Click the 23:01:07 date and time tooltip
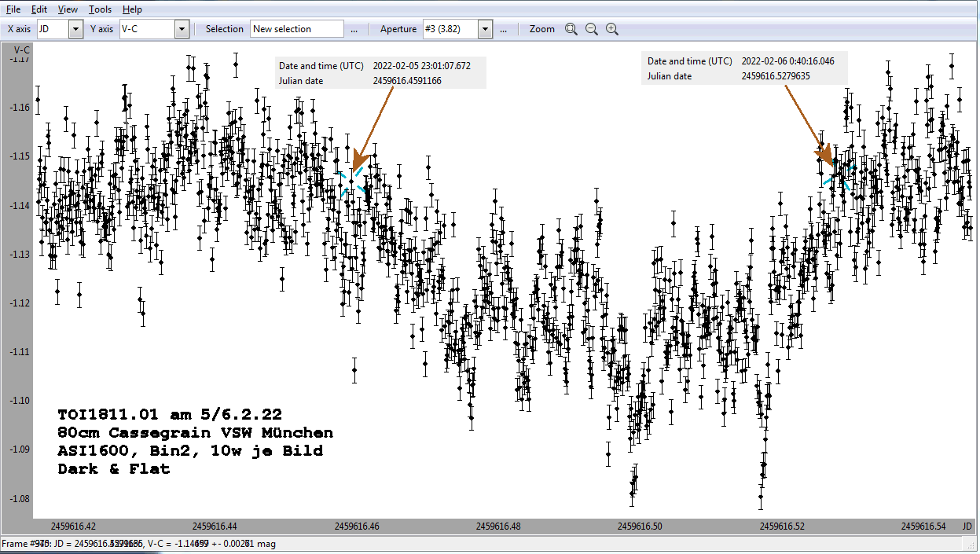 point(380,73)
